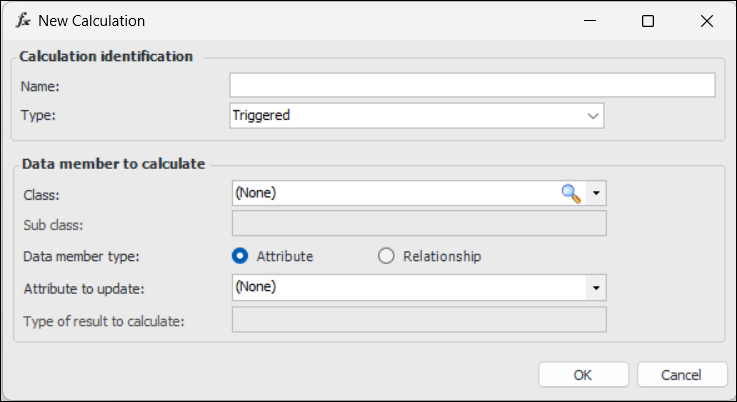Image resolution: width=737 pixels, height=402 pixels.
Task: Close the New Calculation dialog
Action: 707,21
